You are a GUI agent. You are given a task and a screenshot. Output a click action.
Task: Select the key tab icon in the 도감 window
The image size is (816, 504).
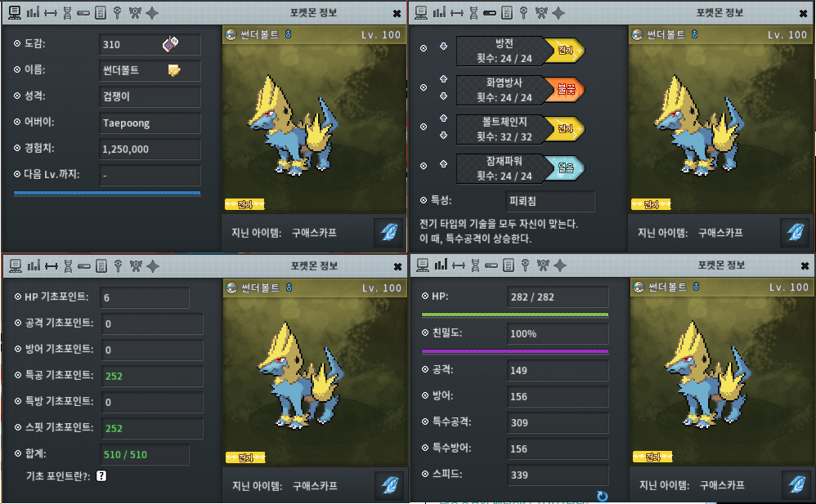[x=118, y=13]
